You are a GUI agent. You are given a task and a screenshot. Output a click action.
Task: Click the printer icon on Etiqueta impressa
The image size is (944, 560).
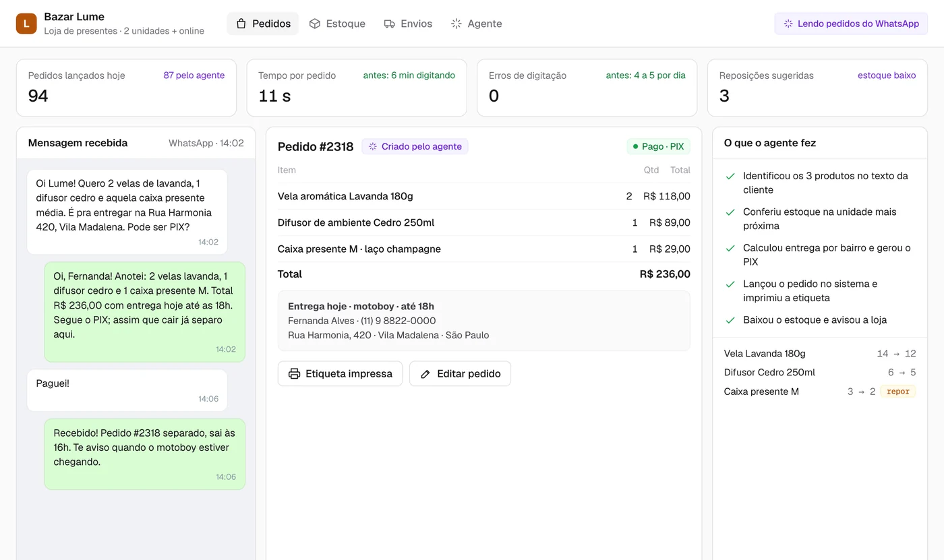pos(294,373)
